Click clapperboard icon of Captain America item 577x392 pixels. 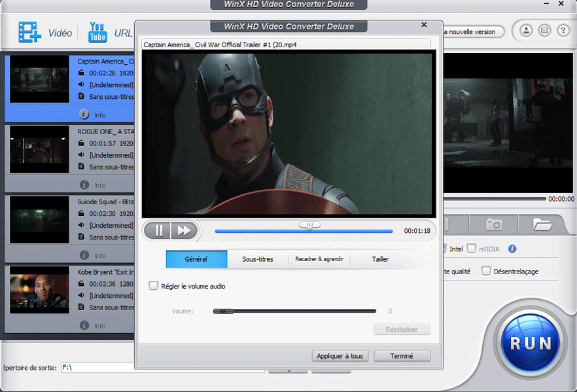tap(81, 73)
